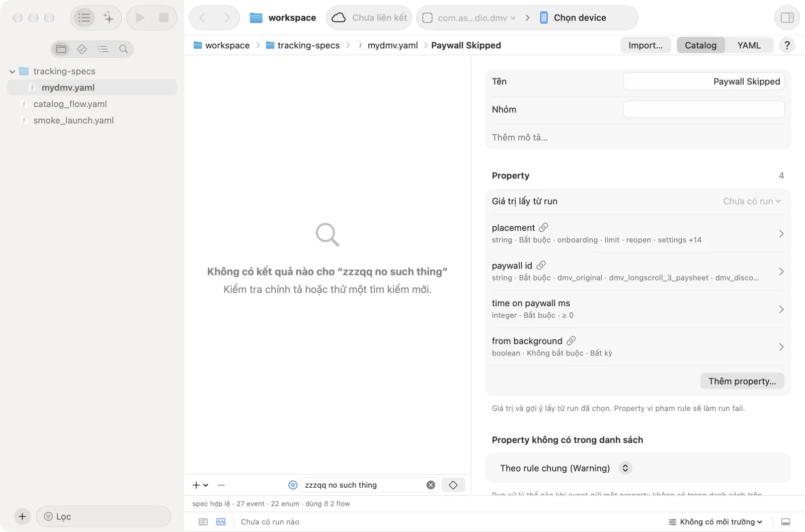Select mydmv.yaml breadcrumb
The height and width of the screenshot is (532, 805).
pos(387,45)
